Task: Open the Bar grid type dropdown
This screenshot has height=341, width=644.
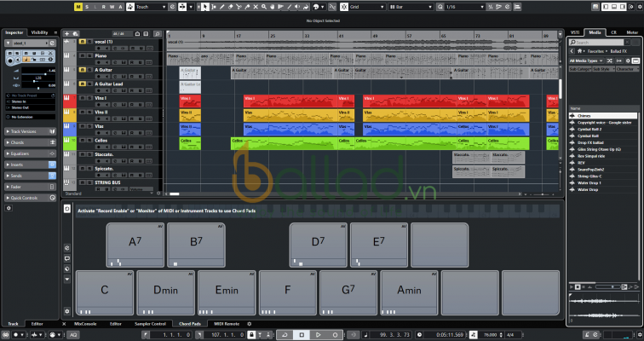Action: tap(411, 7)
